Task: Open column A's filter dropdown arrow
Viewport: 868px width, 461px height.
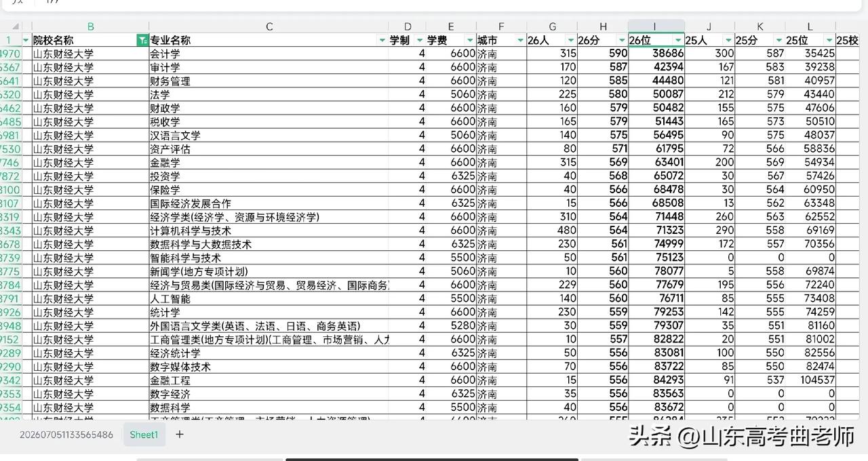Action: pyautogui.click(x=26, y=41)
